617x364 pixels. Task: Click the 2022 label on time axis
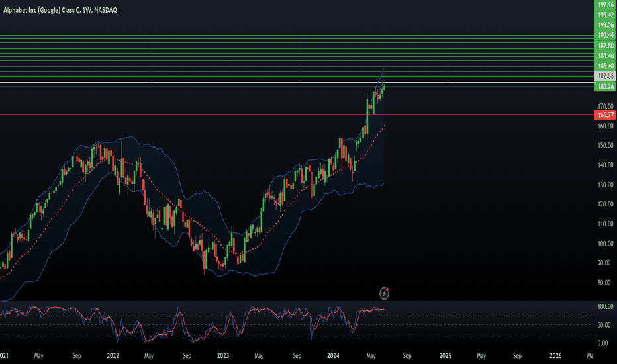point(113,356)
